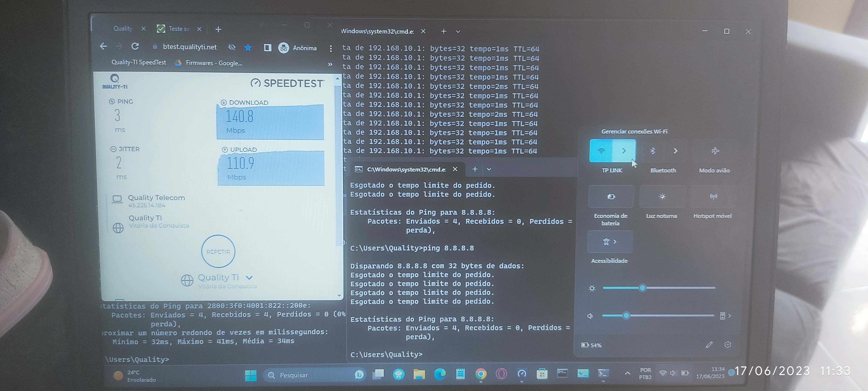Click the pencil edit quick settings icon
This screenshot has height=391, width=868.
pyautogui.click(x=709, y=345)
